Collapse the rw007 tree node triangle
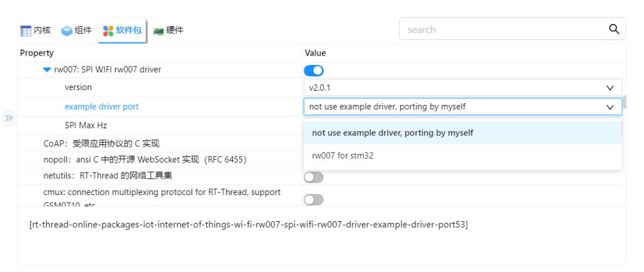This screenshot has height=272, width=644. pyautogui.click(x=47, y=70)
